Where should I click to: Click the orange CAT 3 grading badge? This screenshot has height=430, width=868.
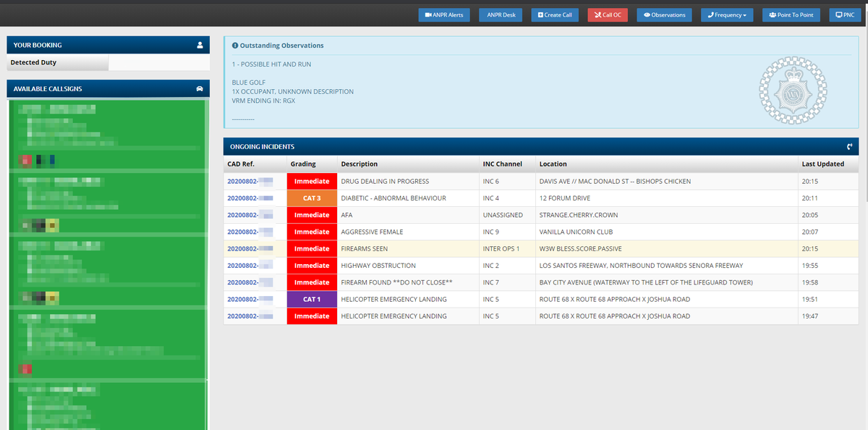pyautogui.click(x=312, y=198)
